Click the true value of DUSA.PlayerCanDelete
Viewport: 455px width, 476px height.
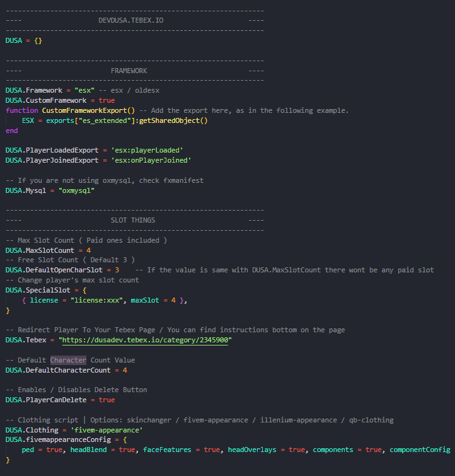(x=107, y=400)
